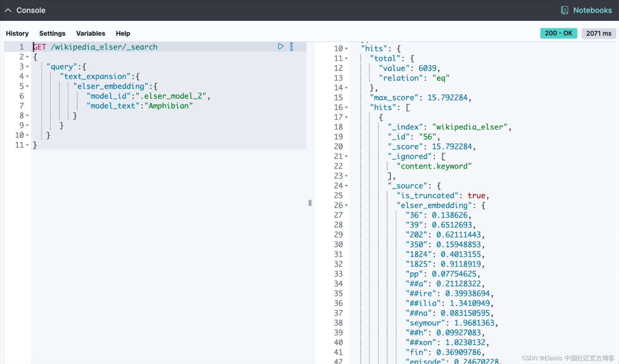Open the Notebooks link
The image size is (619, 364).
click(592, 10)
